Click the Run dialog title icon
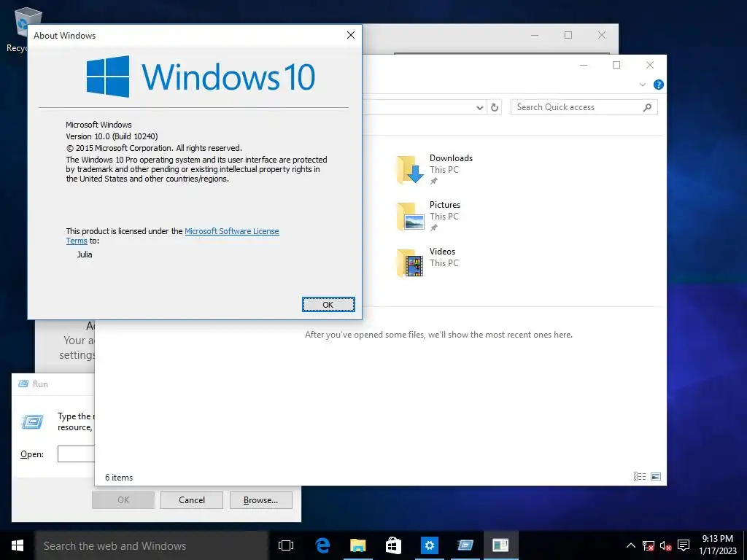Viewport: 747px width, 560px height. point(23,384)
